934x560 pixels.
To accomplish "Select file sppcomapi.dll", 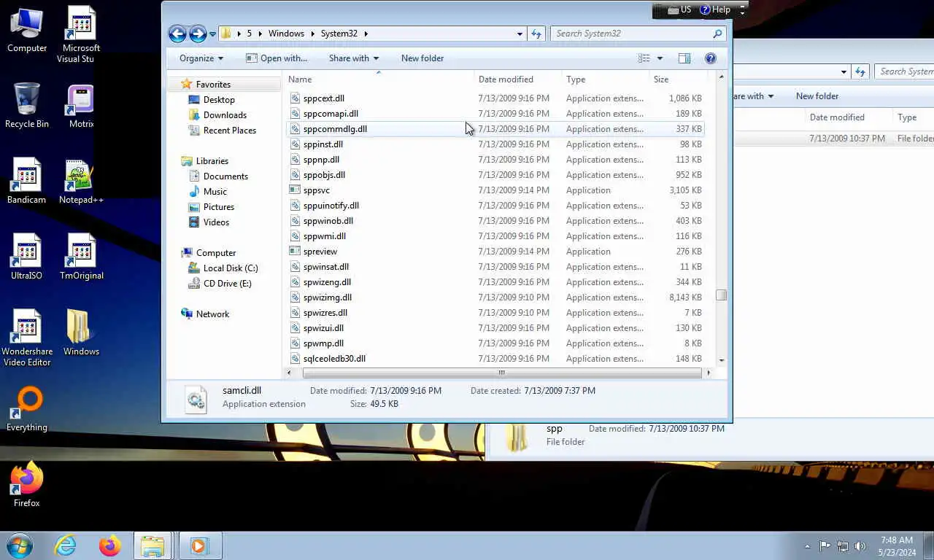I will 331,114.
